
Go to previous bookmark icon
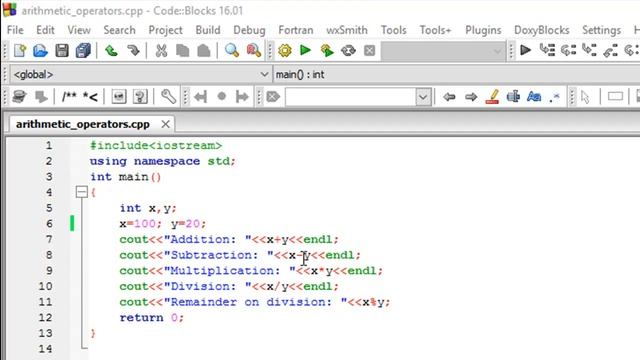(200, 97)
